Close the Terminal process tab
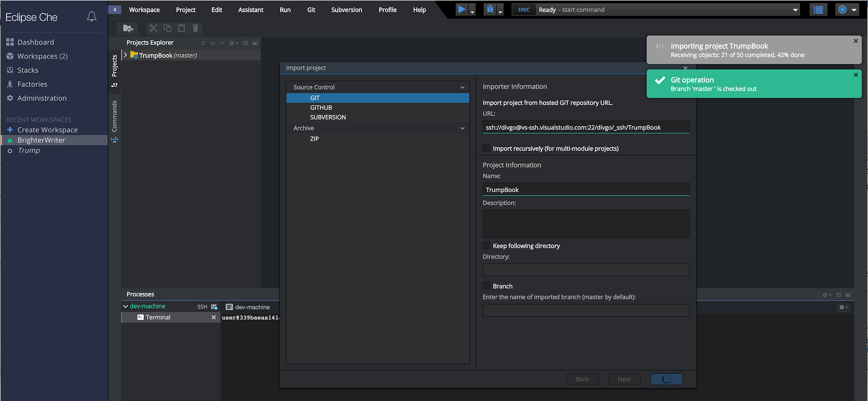Screen dimensions: 868x401 214,317
